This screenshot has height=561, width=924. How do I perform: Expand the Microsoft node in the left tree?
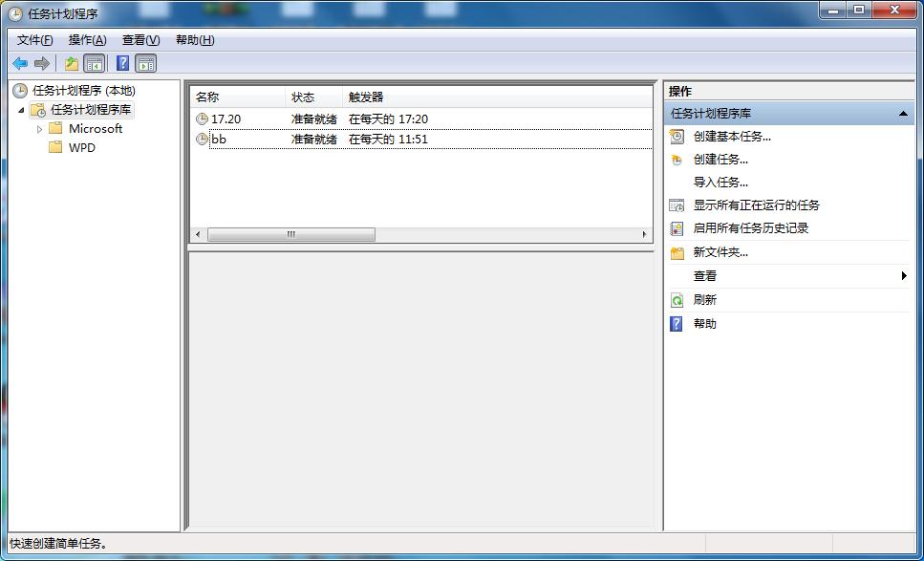click(x=39, y=128)
